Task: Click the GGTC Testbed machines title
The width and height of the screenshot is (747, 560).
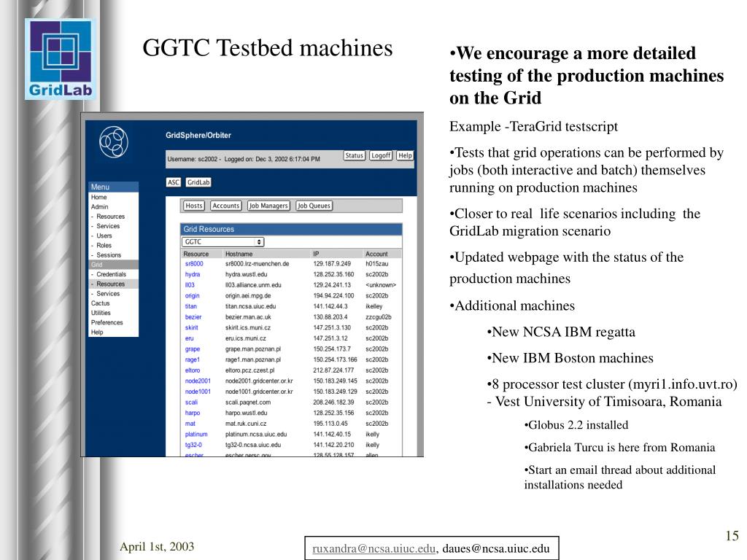Action: coord(267,48)
